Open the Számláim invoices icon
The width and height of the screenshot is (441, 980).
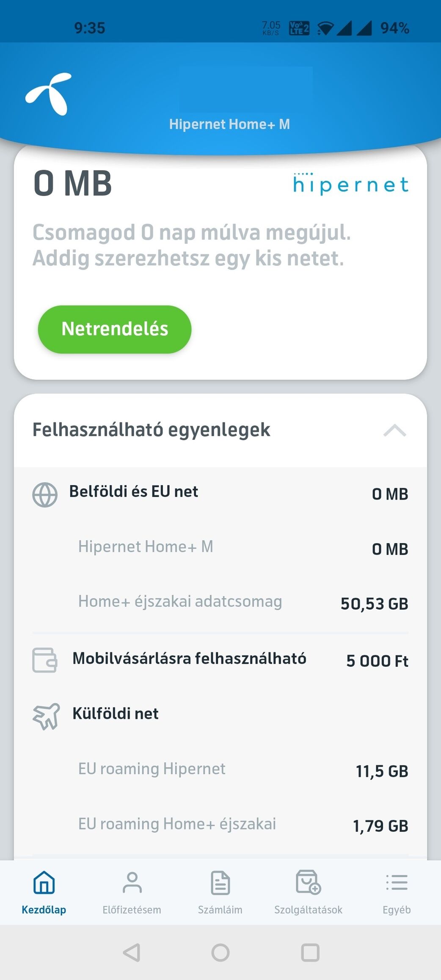[220, 883]
